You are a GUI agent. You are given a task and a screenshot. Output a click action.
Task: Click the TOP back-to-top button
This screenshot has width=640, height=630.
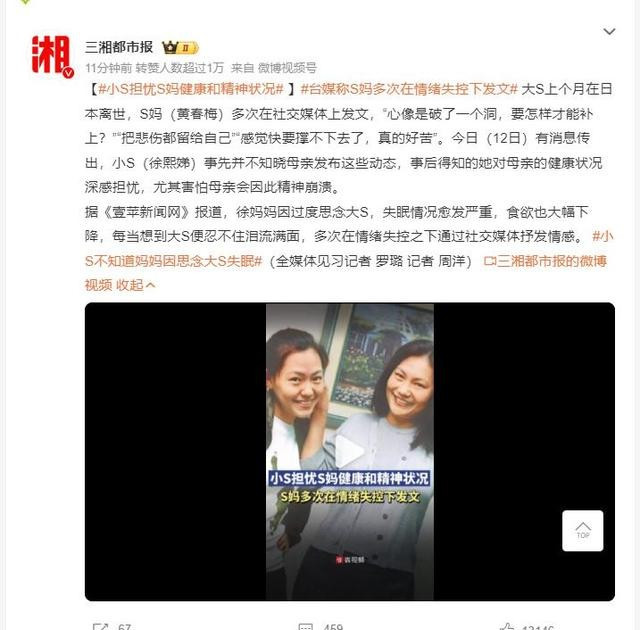coord(582,530)
